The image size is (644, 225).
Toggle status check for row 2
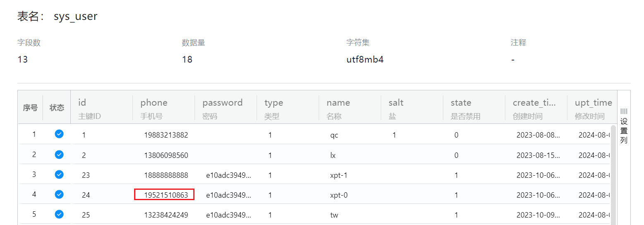pos(59,155)
